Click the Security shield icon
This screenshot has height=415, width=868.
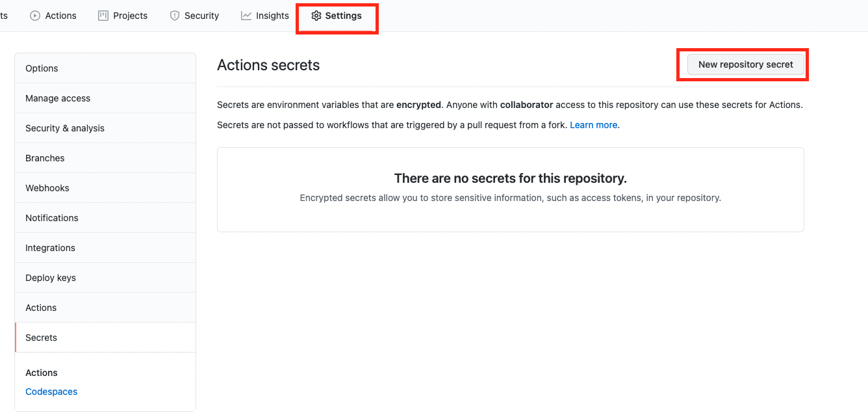point(175,16)
